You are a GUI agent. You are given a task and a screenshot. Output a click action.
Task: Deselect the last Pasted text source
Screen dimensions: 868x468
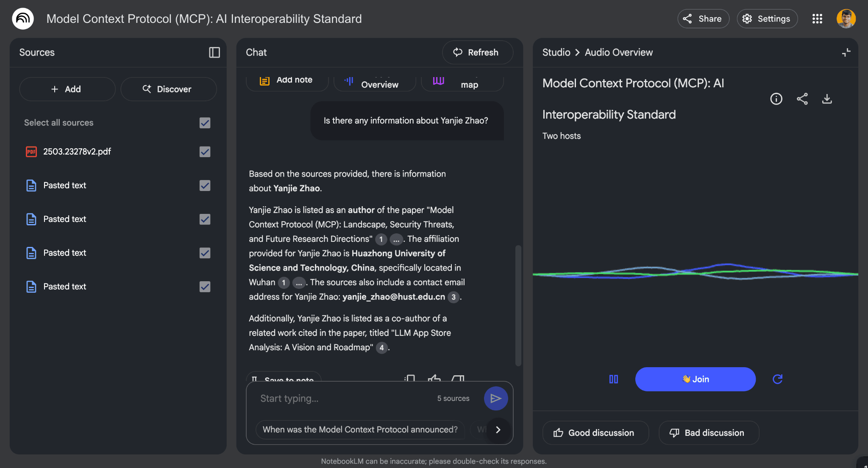point(205,287)
